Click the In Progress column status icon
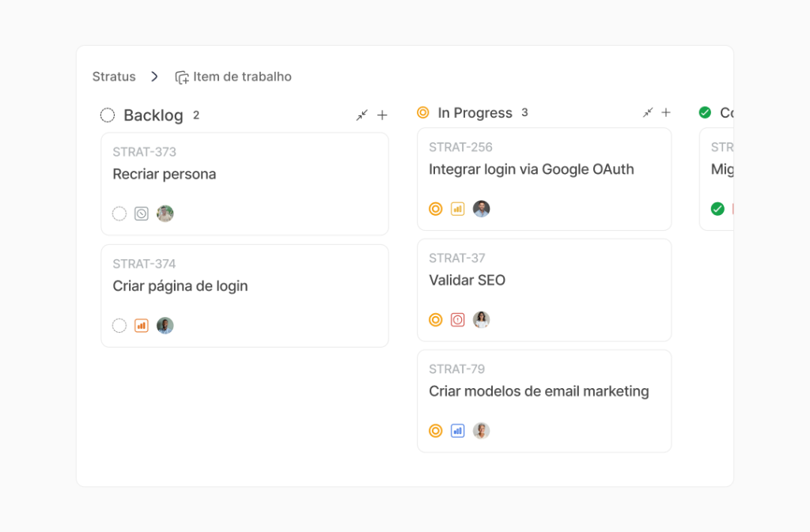Screen dimensions: 810x532 423,113
